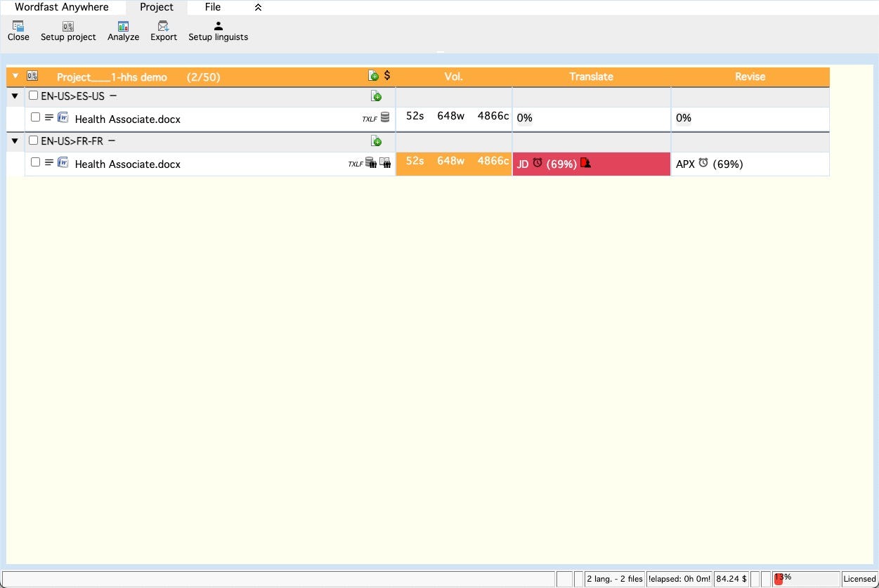
Task: Add a file to EN-US>ES-US language pair
Action: coord(377,96)
